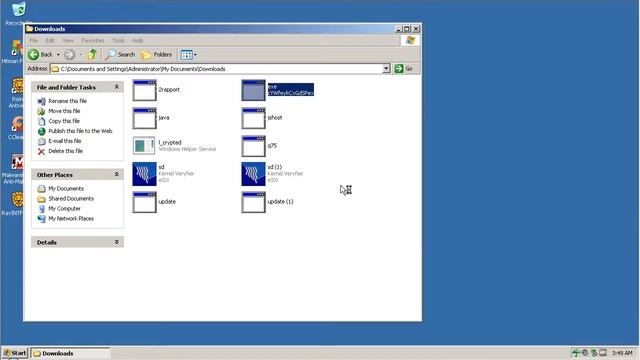Click Rename this file
The width and height of the screenshot is (640, 360).
click(x=67, y=101)
